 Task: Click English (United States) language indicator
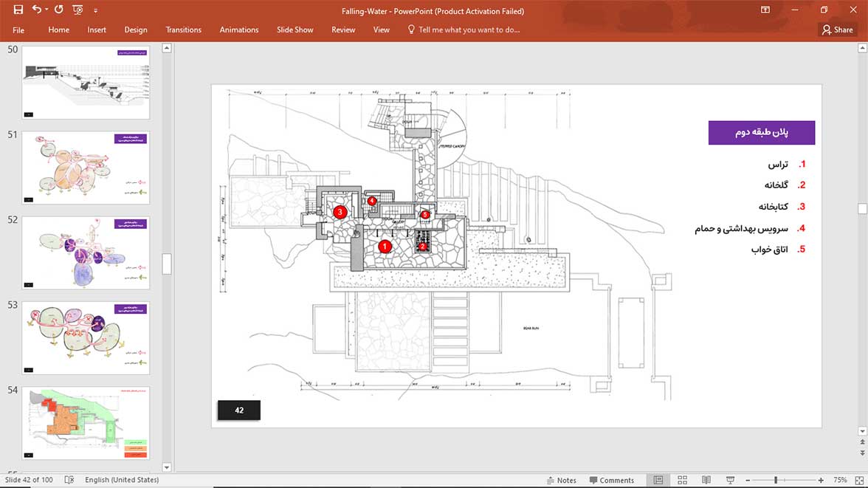point(122,480)
